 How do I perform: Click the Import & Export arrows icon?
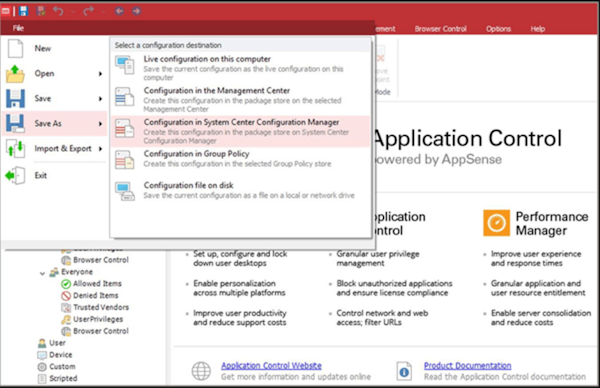click(x=15, y=149)
